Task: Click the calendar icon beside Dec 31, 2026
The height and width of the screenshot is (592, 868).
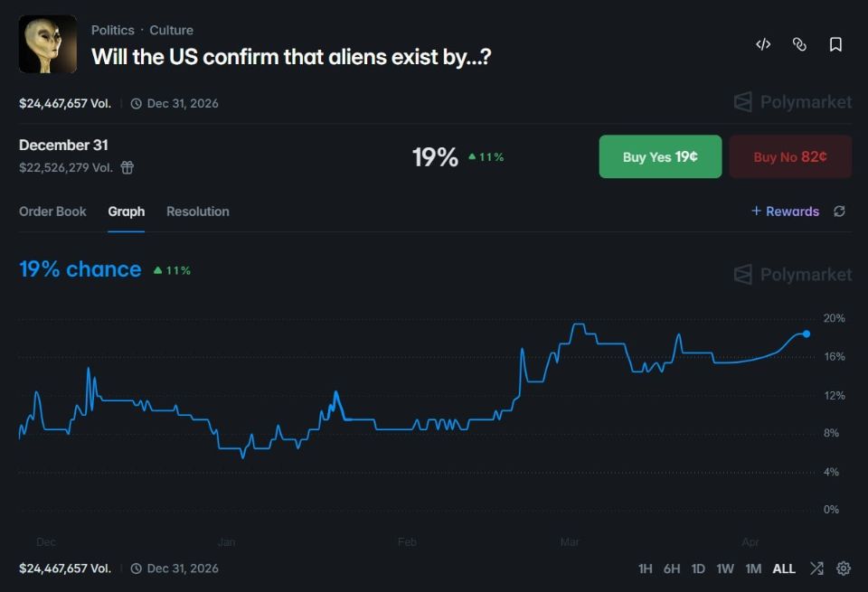Action: [x=137, y=103]
